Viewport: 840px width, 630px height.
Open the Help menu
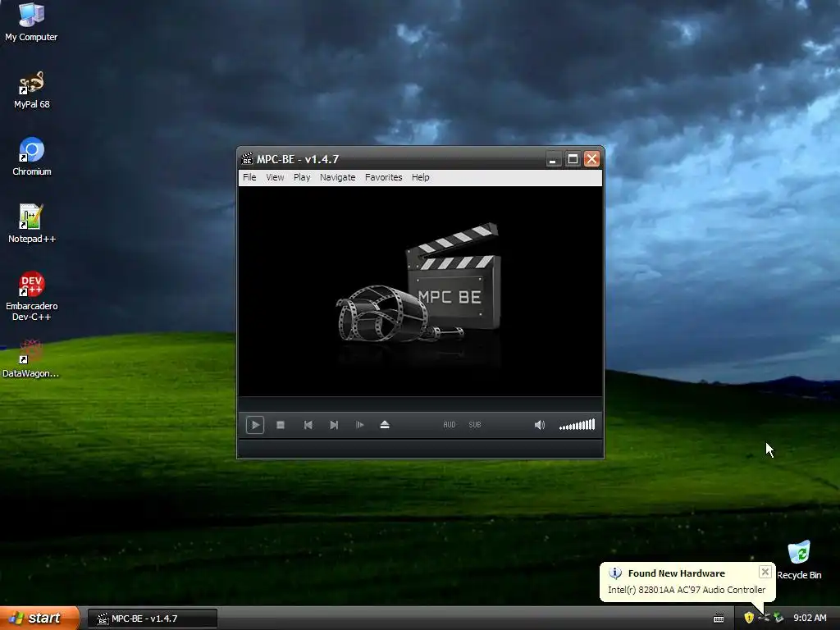(421, 177)
